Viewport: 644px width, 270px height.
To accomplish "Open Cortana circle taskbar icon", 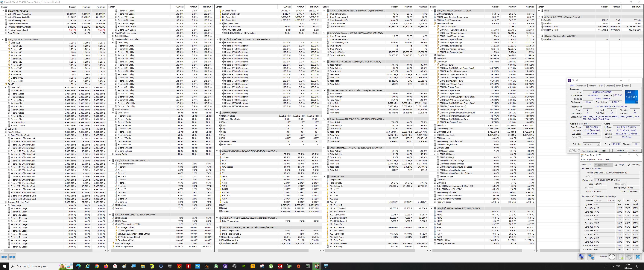I will 161,266.
